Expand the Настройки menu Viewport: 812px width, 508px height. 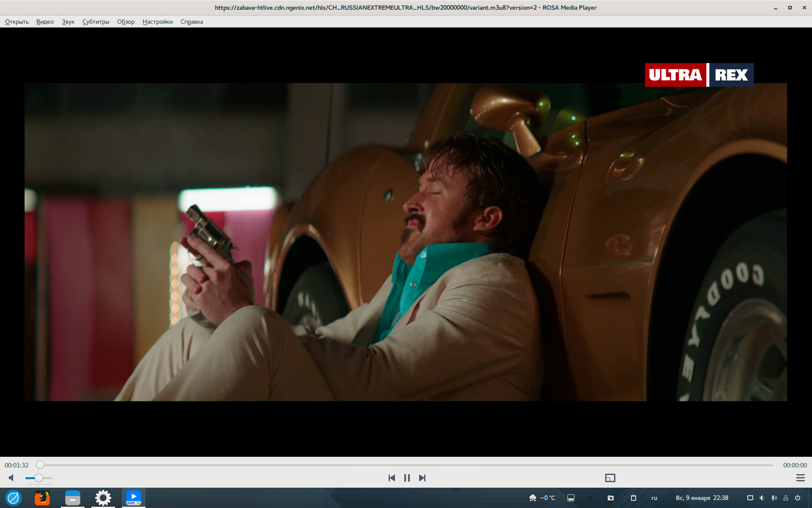tap(157, 22)
